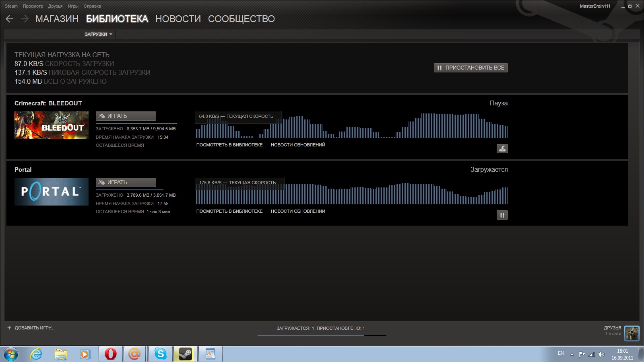
Task: Click the Crimecraft download progress bar
Action: click(x=136, y=123)
